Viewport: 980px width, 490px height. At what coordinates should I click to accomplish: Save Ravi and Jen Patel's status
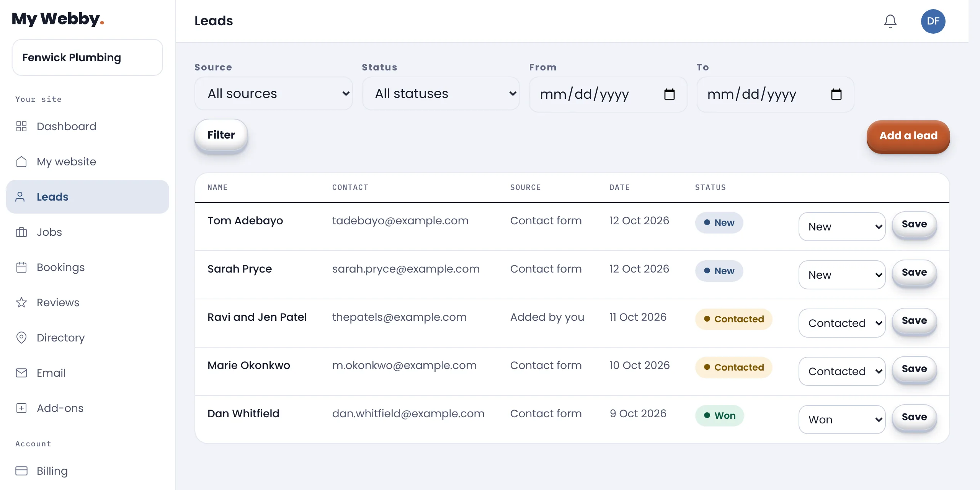pyautogui.click(x=914, y=320)
